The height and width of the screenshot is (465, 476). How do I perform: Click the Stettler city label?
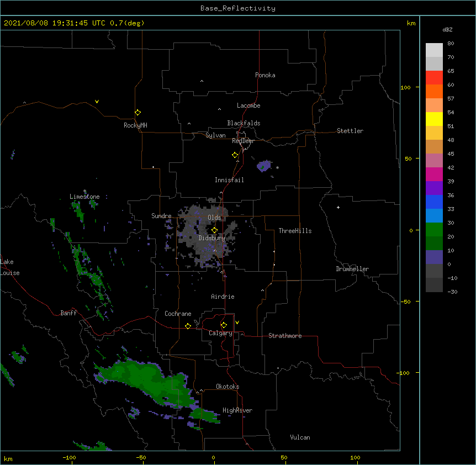pyautogui.click(x=350, y=131)
